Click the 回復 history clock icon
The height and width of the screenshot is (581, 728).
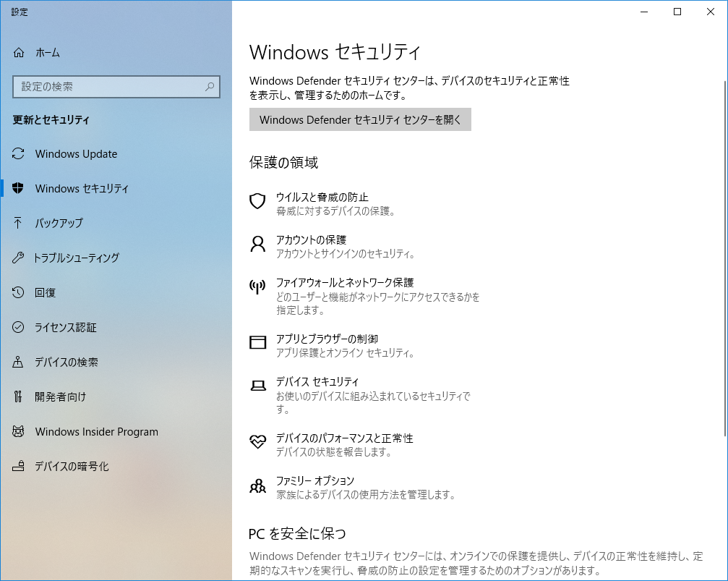(x=17, y=292)
